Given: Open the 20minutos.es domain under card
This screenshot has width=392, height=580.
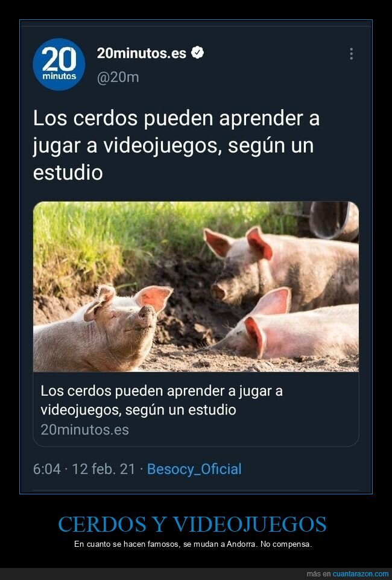Looking at the screenshot, I should [84, 430].
